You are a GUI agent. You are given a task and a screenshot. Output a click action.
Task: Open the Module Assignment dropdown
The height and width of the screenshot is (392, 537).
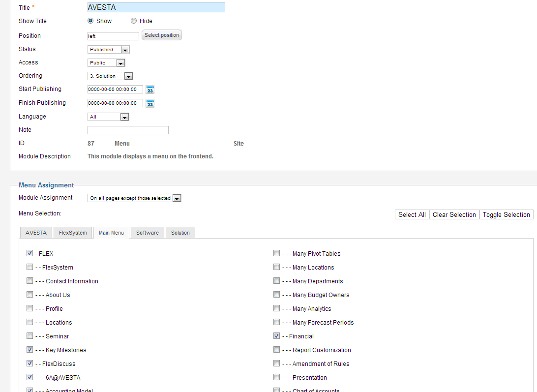point(134,198)
